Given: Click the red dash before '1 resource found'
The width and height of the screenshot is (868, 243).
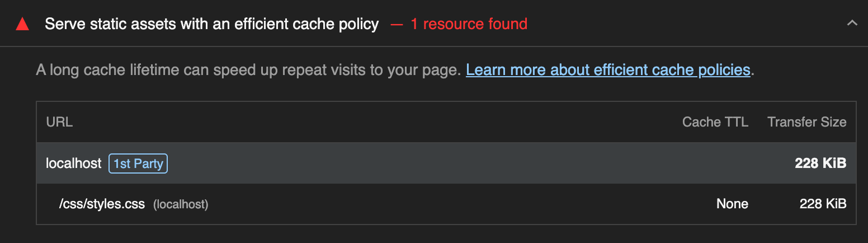Looking at the screenshot, I should 397,25.
